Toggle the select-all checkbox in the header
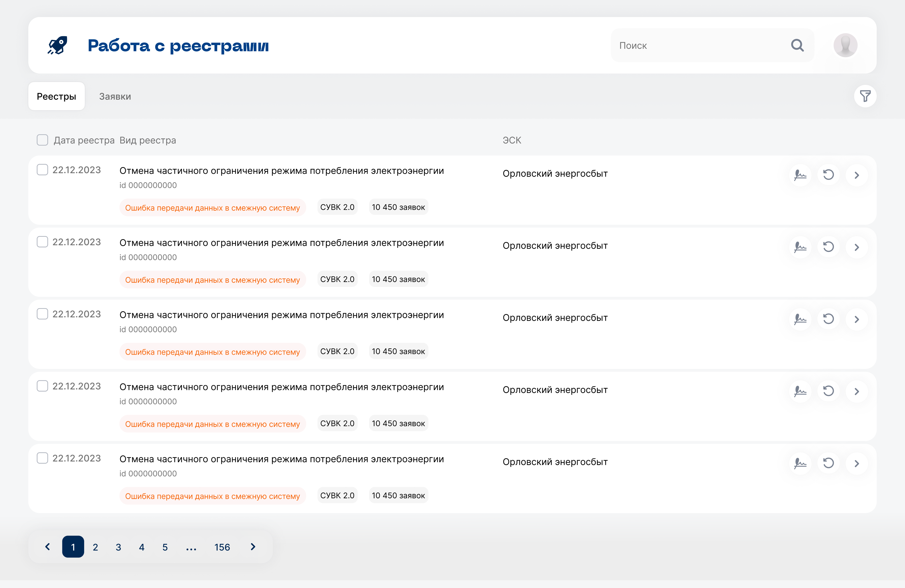 click(x=42, y=140)
